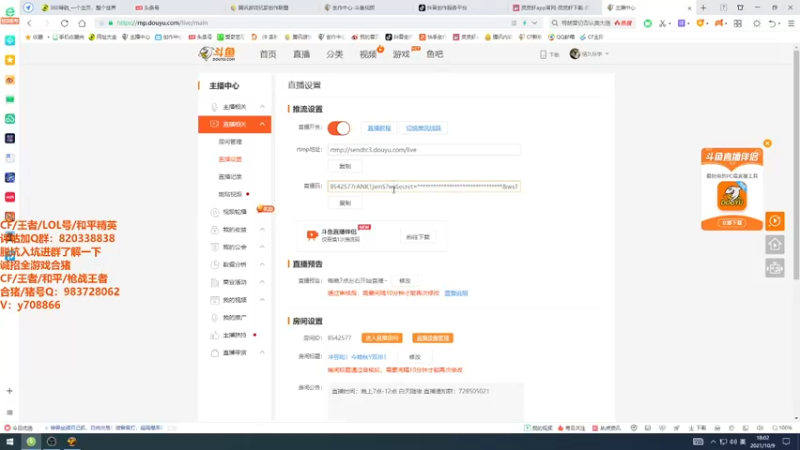Click the 我的推广 microphone icon
Image resolution: width=800 pixels, height=450 pixels.
click(x=214, y=317)
